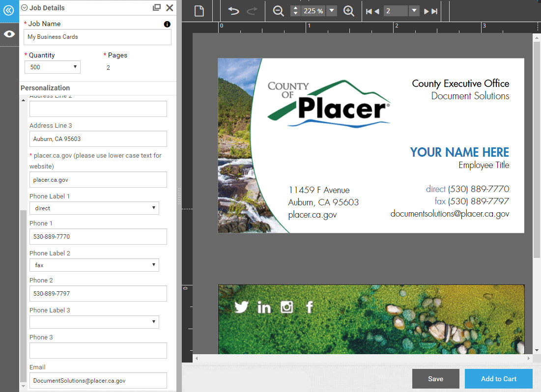Click the blank page icon in toolbar

199,11
